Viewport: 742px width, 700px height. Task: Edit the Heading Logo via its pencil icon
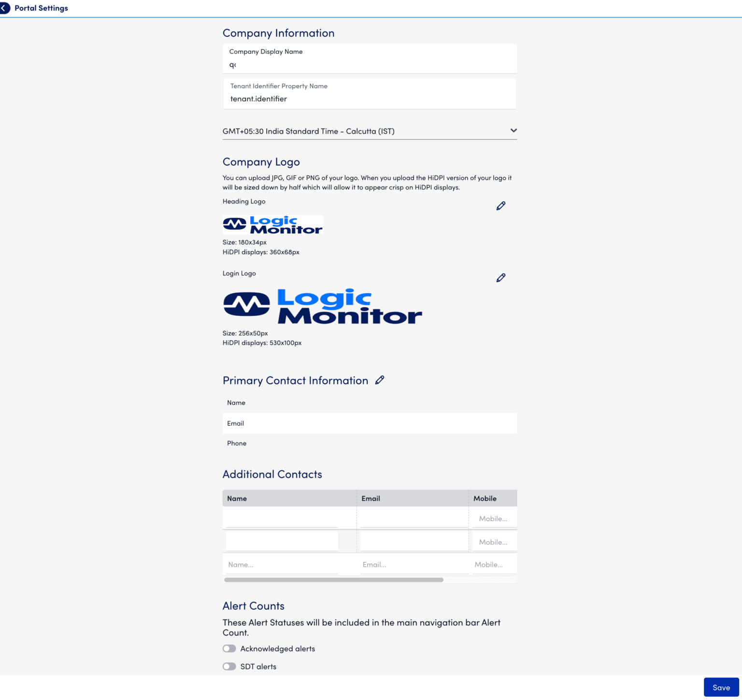pos(500,205)
